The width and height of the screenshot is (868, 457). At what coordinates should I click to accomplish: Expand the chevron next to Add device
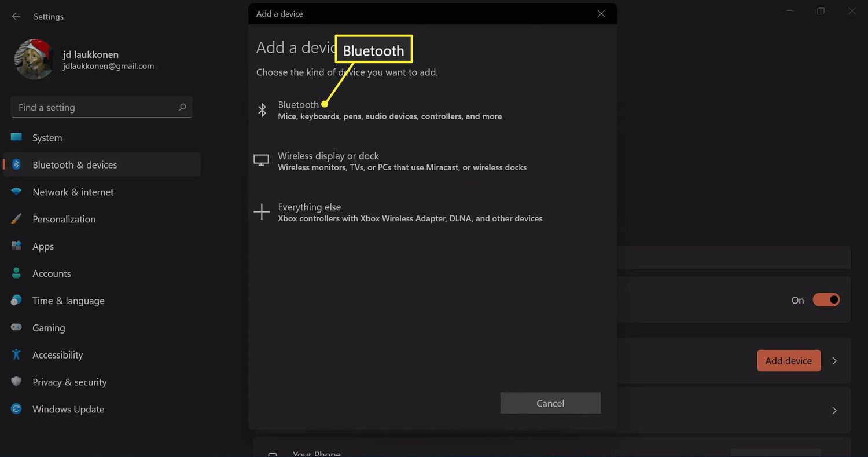(834, 361)
